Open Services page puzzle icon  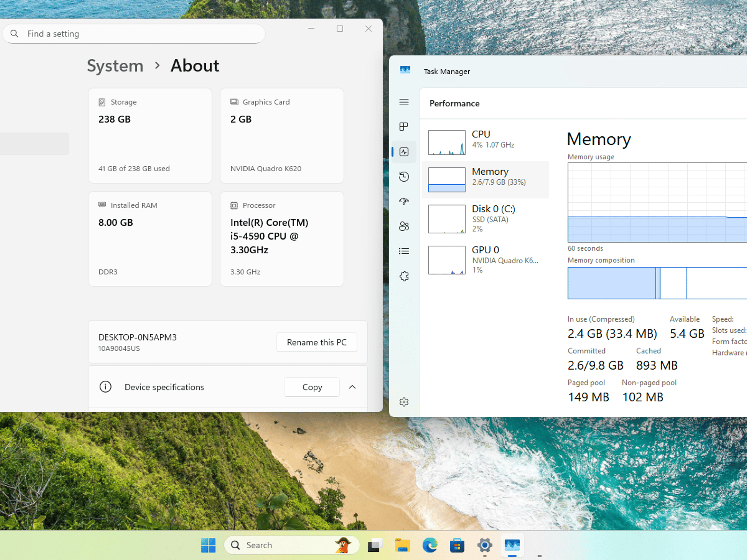coord(404,276)
